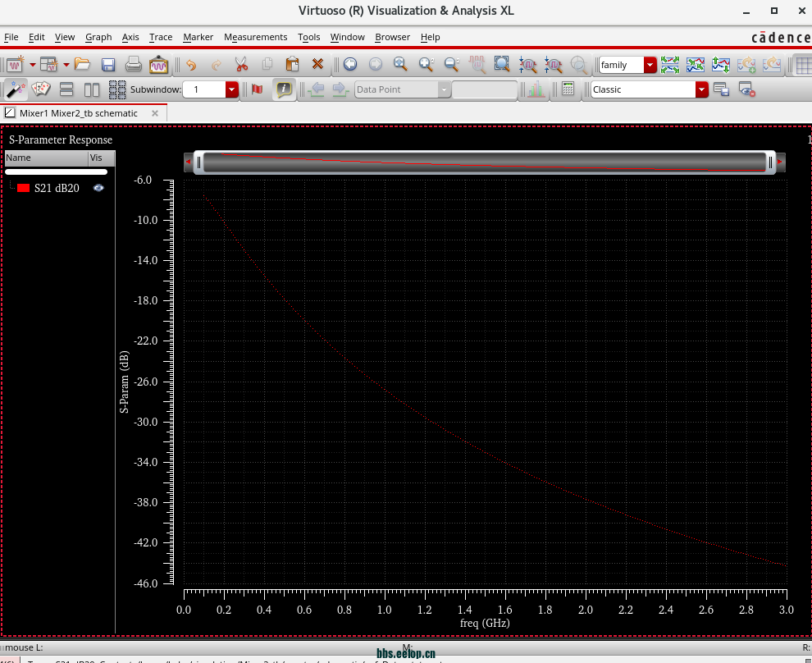
Task: Click the freq (GHz) axis label
Action: (x=485, y=623)
